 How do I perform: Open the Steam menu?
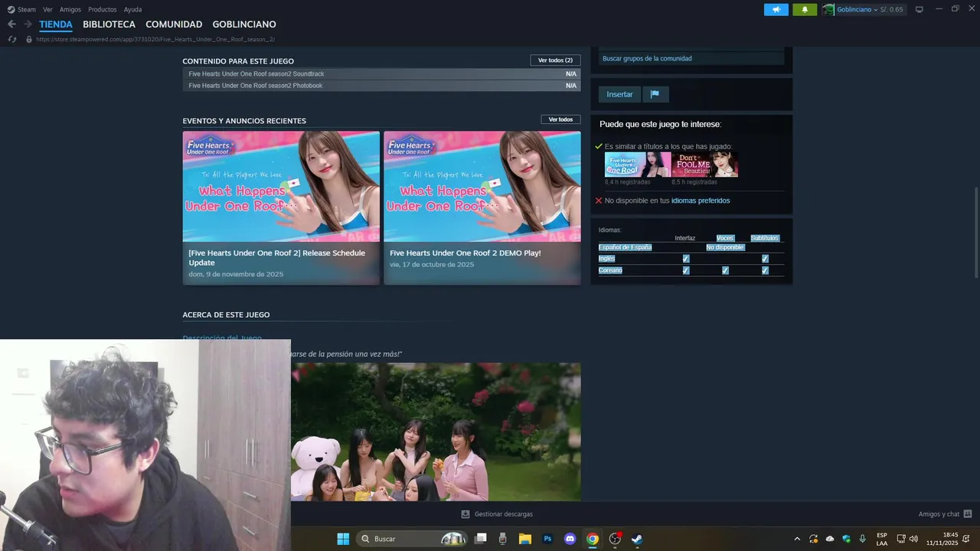point(27,9)
